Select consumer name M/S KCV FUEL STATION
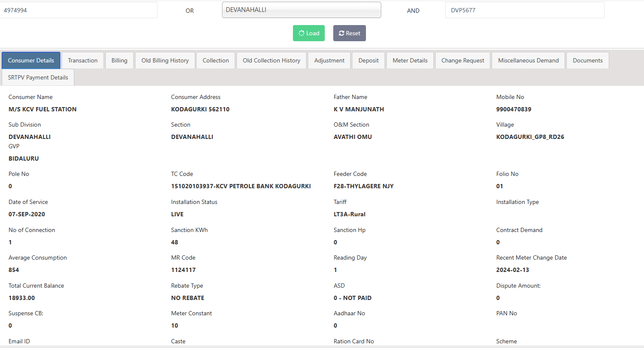This screenshot has width=644, height=348. (42, 109)
